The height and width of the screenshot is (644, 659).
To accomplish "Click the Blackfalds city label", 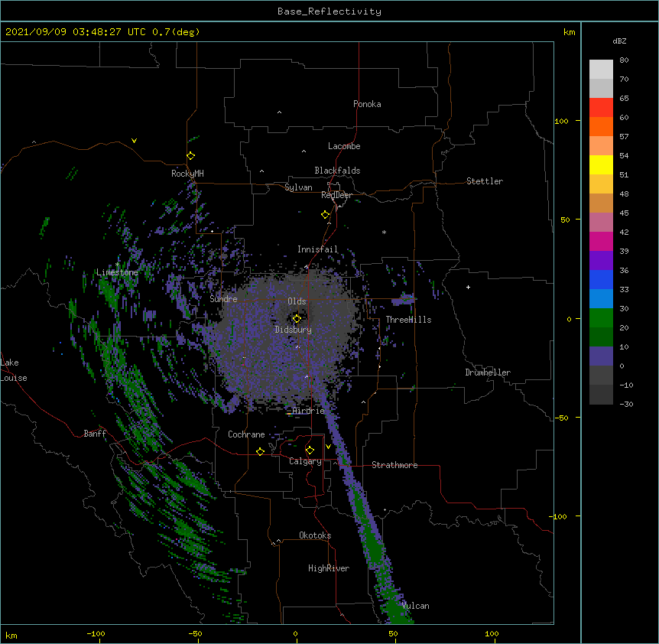I will pyautogui.click(x=337, y=171).
